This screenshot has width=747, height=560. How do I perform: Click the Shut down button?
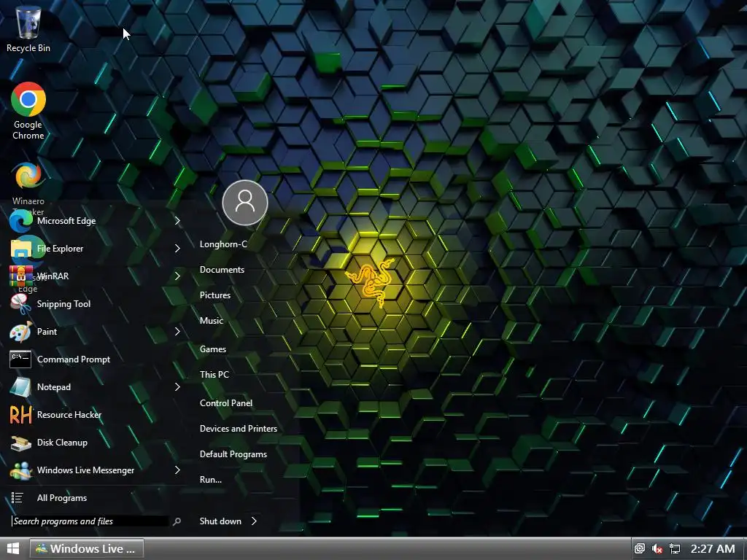coord(220,521)
